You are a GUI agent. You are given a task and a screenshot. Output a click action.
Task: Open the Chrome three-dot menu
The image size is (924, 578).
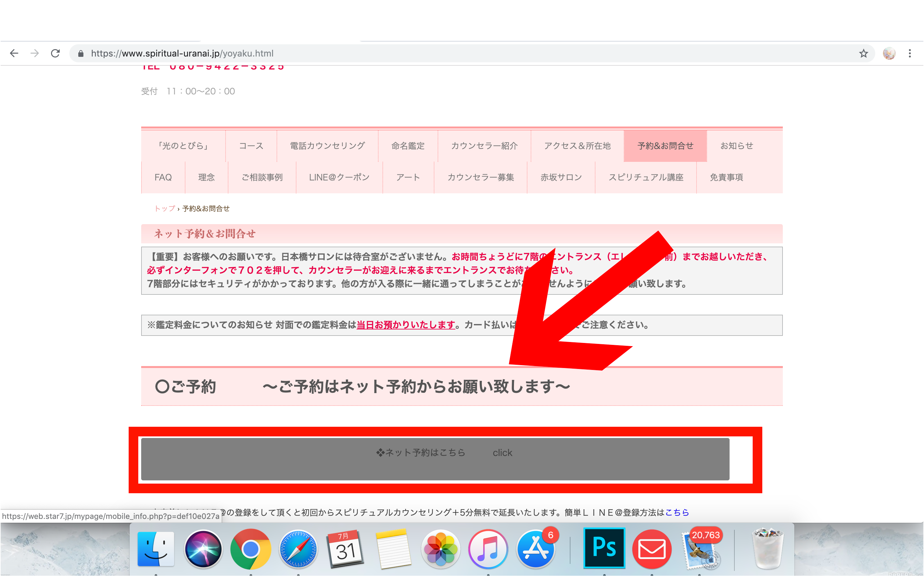(910, 54)
